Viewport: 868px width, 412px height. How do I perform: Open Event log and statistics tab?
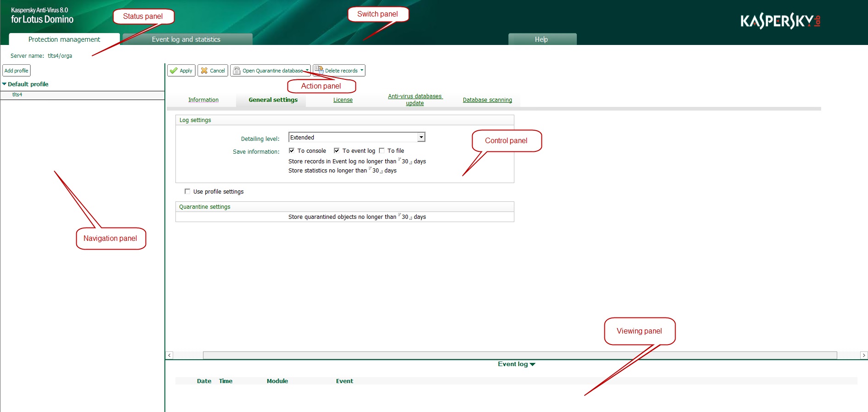186,39
